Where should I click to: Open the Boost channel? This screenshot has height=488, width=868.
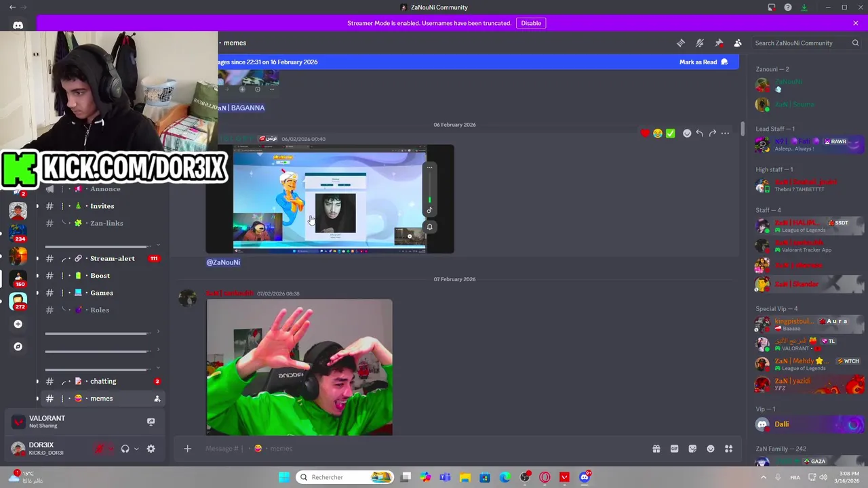click(102, 276)
